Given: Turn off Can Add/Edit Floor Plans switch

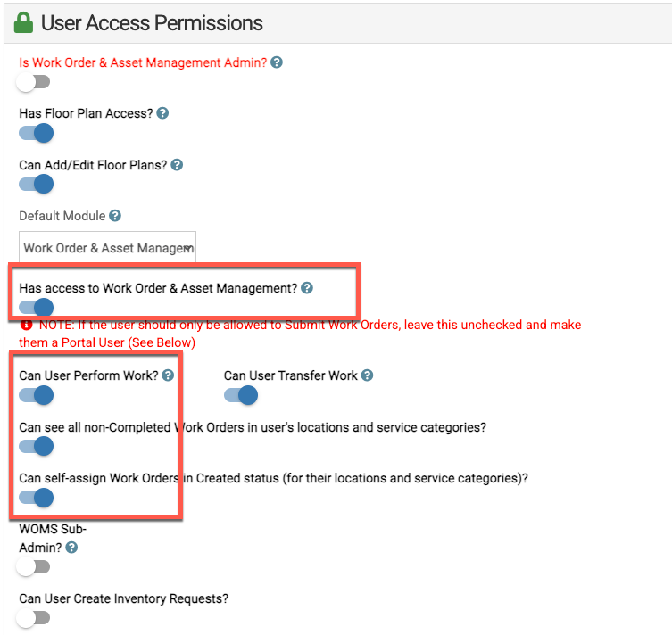Looking at the screenshot, I should (36, 184).
